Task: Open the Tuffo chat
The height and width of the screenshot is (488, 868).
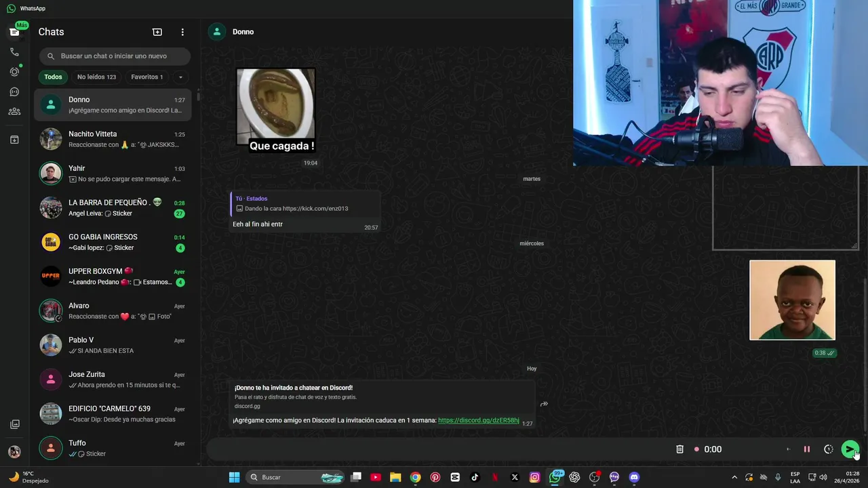Action: (113, 448)
